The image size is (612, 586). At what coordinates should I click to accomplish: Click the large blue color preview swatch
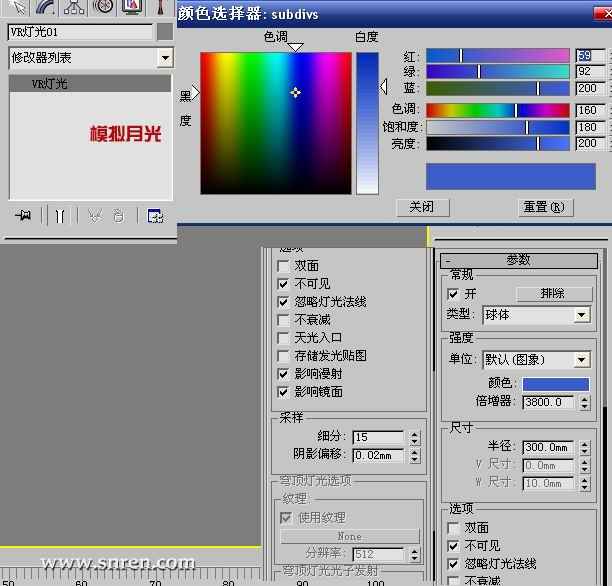tap(511, 176)
